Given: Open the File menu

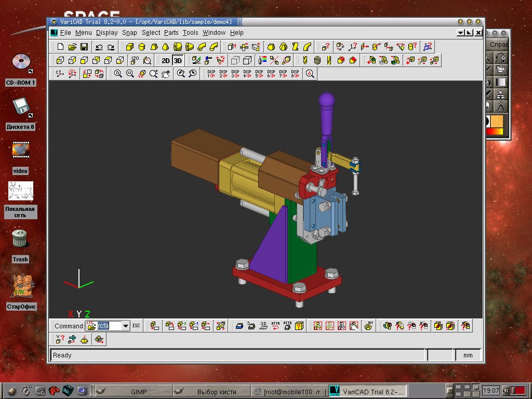Looking at the screenshot, I should click(65, 33).
